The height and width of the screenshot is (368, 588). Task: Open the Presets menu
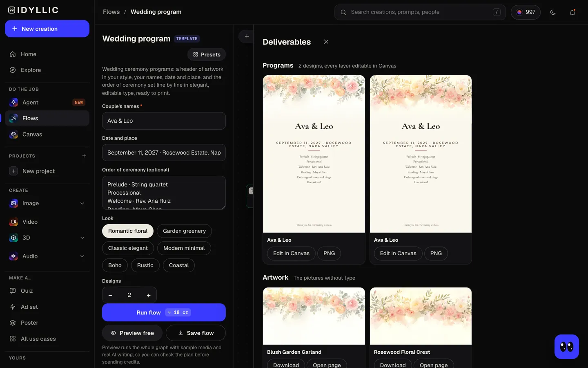[x=207, y=54]
